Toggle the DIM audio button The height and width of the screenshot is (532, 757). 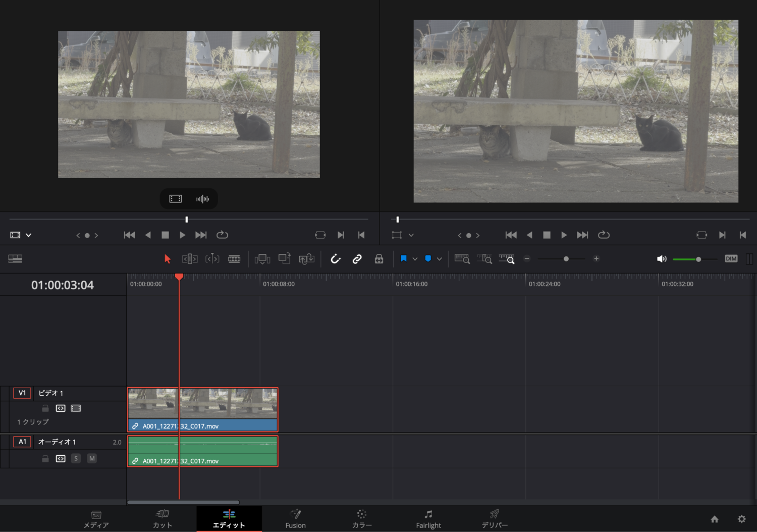731,258
